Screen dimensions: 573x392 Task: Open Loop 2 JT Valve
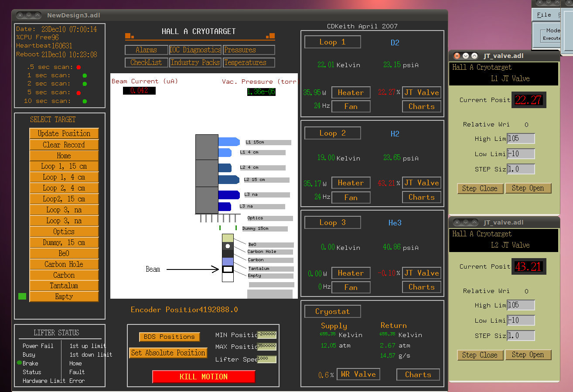(422, 183)
